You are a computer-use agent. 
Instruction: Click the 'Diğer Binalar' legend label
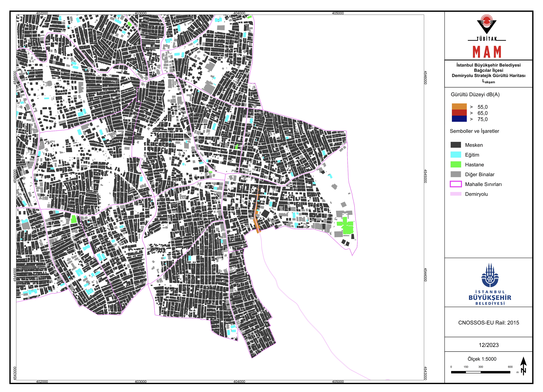click(480, 174)
